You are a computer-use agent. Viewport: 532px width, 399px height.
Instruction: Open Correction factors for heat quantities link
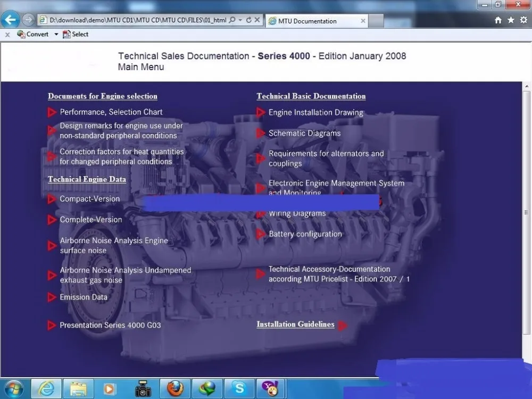(x=121, y=157)
